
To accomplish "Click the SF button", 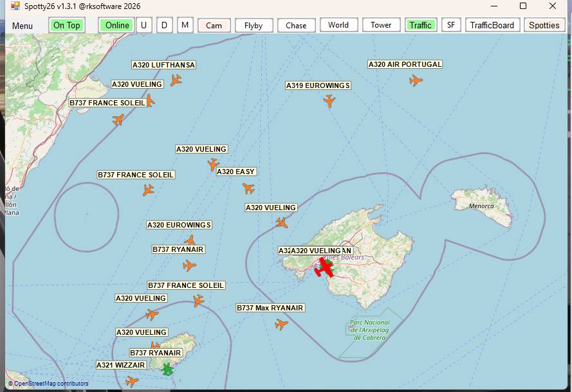I will 451,25.
